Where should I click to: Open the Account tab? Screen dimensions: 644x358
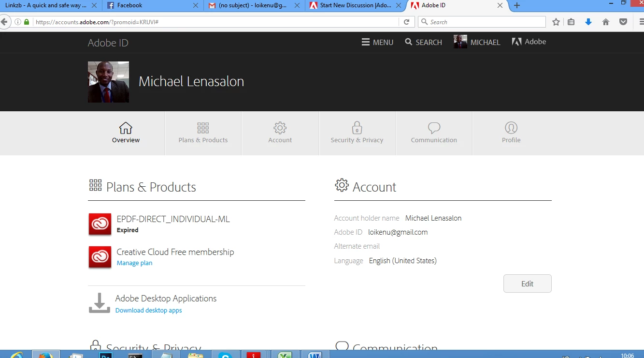(280, 133)
